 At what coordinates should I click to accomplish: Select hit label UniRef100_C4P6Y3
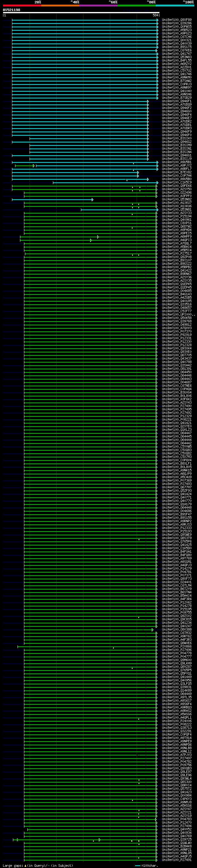tap(176, 799)
